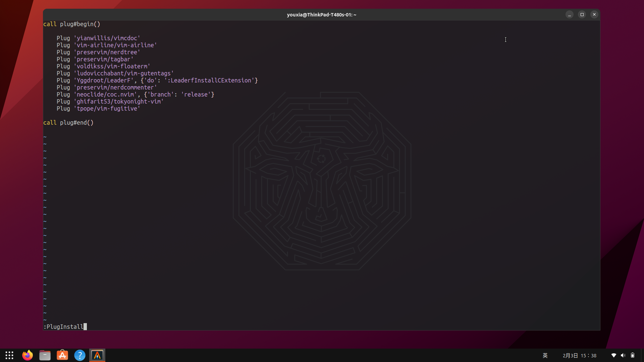644x362 pixels.
Task: Open the Show Applications grid
Action: pos(9,355)
